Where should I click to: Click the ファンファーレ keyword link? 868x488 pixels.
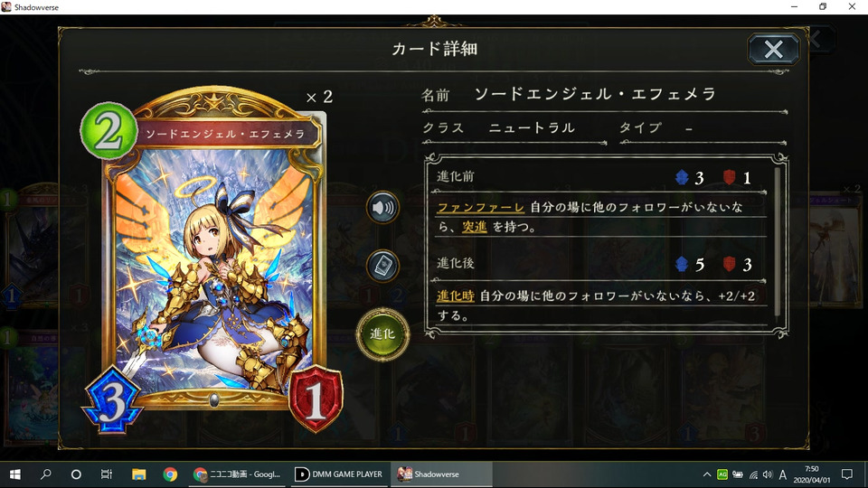point(480,208)
